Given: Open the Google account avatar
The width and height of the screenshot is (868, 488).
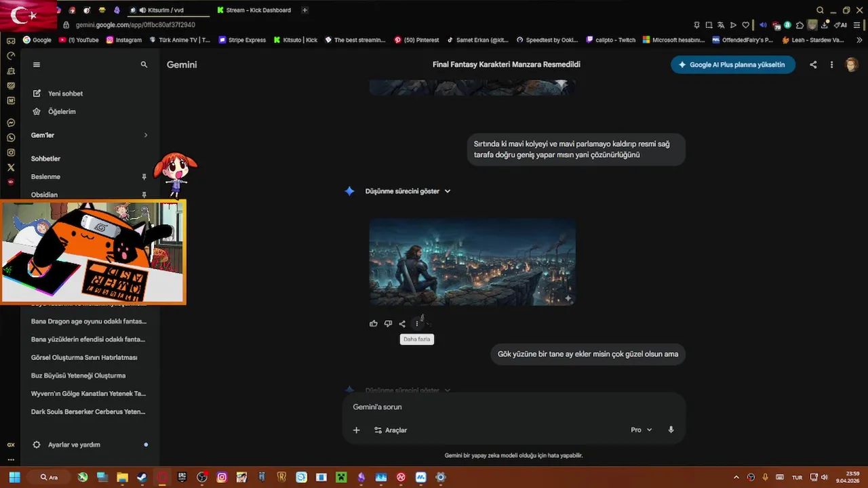Looking at the screenshot, I should coord(852,65).
